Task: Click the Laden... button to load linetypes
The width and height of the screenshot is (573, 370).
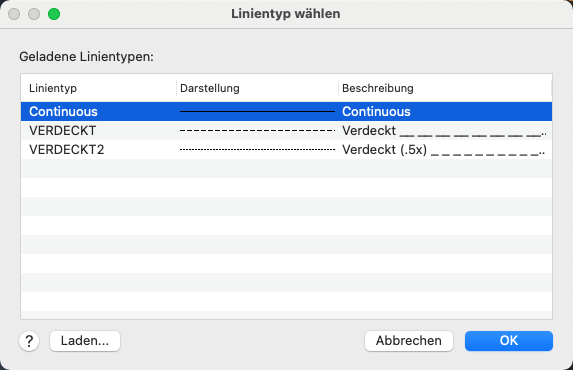Action: coord(85,341)
